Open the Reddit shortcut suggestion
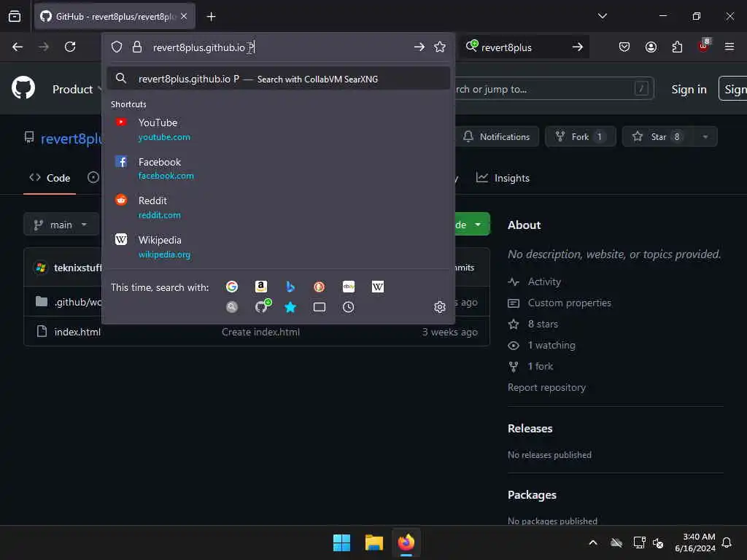 [278, 208]
